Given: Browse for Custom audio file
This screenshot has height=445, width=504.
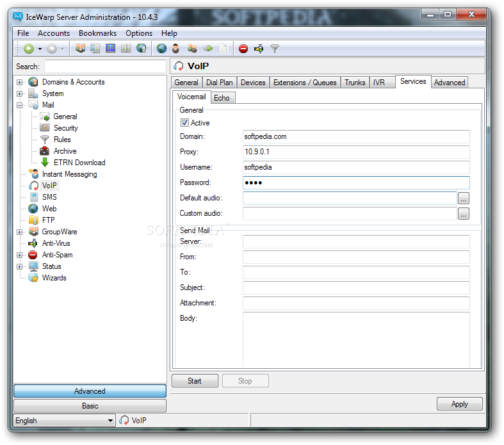Looking at the screenshot, I should click(x=463, y=214).
